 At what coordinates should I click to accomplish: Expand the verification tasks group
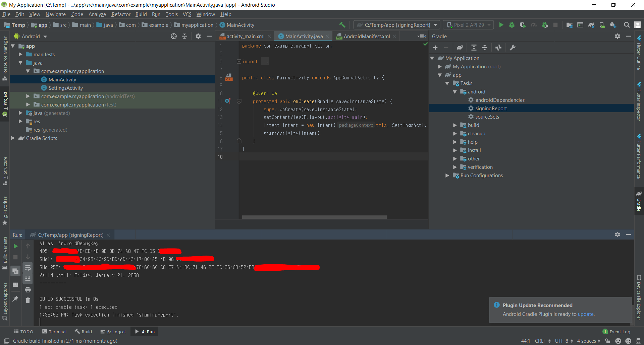(455, 167)
